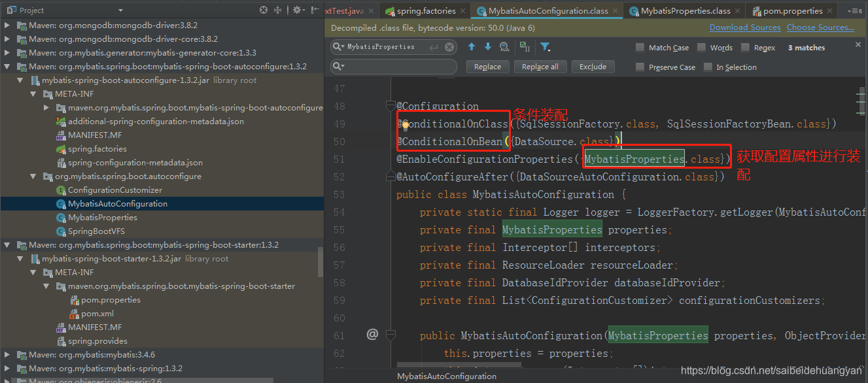Expand Maven: org.mybatis:mybatis:3.4.6
The width and height of the screenshot is (868, 383).
[x=7, y=354]
